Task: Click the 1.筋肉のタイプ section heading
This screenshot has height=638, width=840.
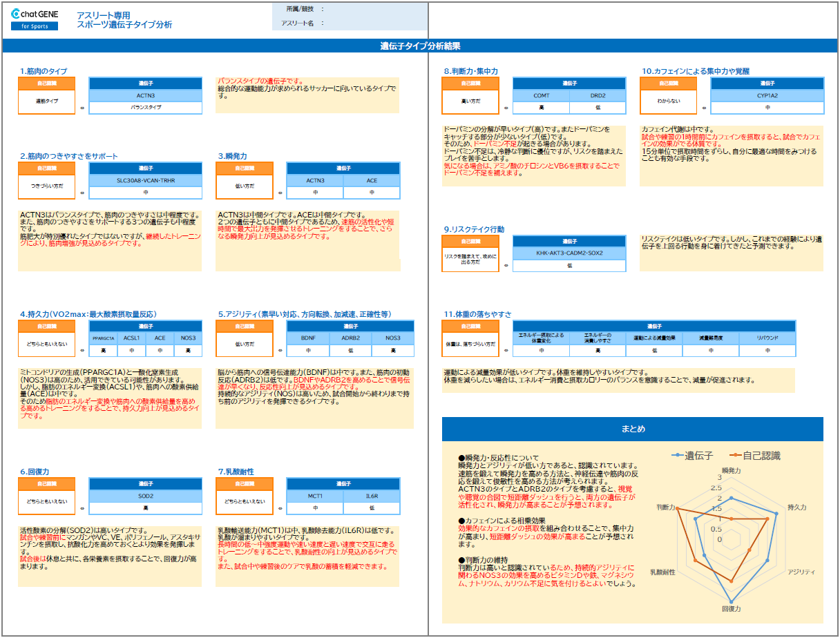Action: 44,71
